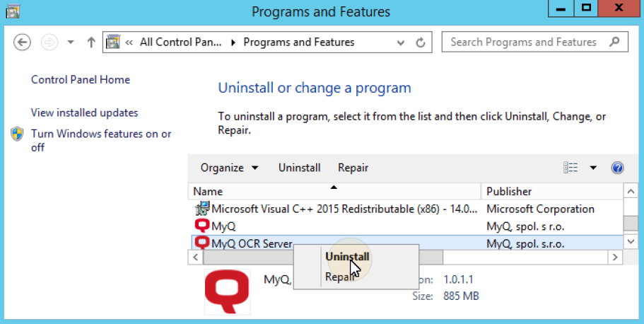
Task: Click the change view icon
Action: pyautogui.click(x=570, y=168)
